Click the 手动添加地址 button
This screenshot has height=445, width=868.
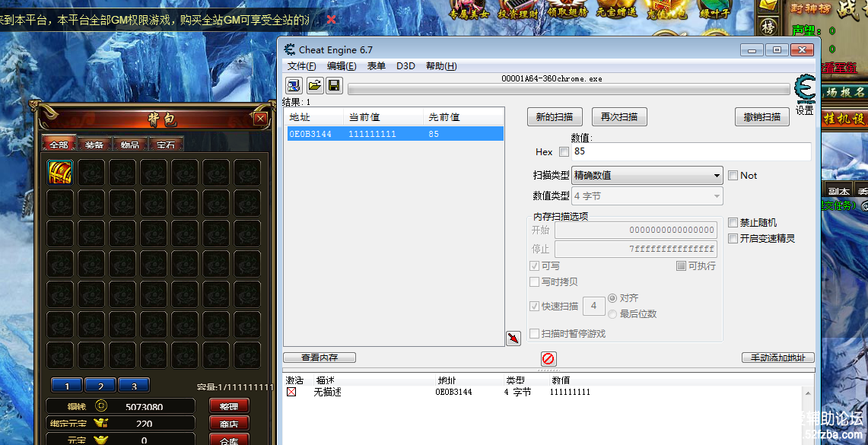tap(777, 358)
